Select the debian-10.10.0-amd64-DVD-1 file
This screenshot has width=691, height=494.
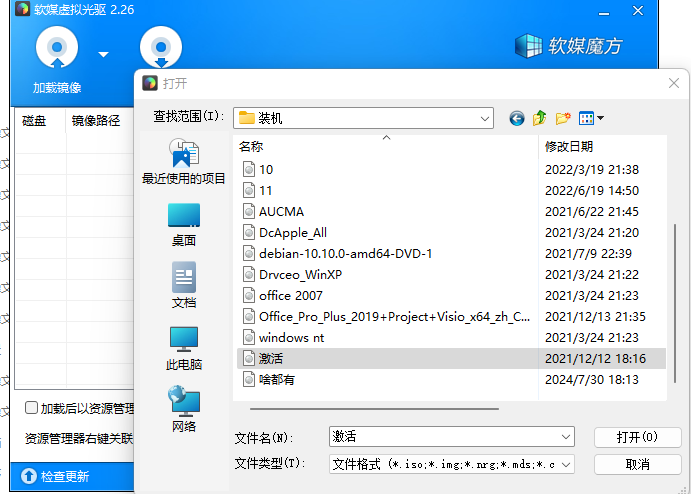(x=345, y=253)
